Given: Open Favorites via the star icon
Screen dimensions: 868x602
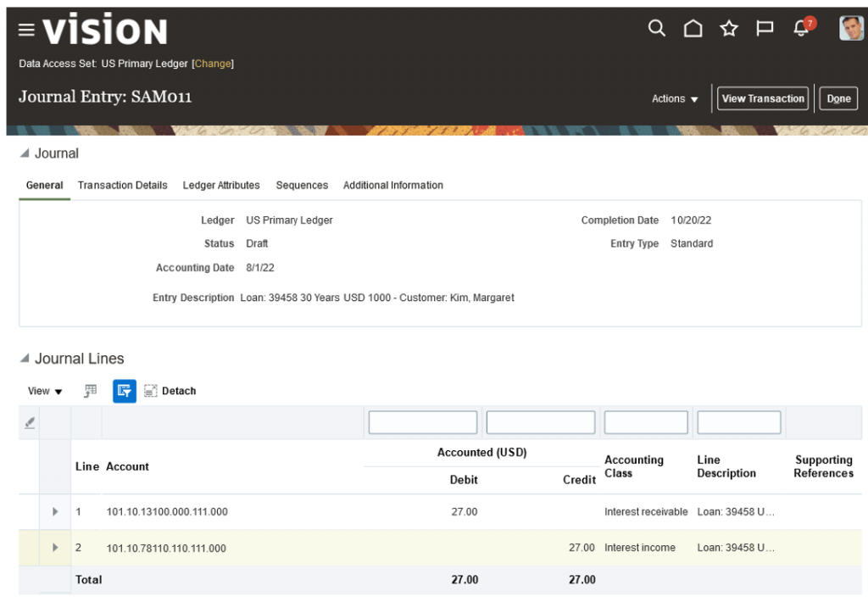Looking at the screenshot, I should point(728,28).
